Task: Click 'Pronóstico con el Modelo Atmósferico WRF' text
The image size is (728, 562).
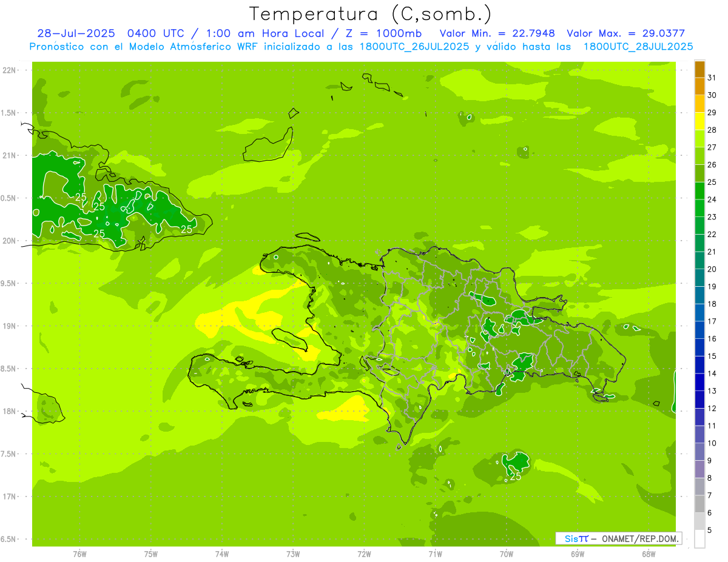Action: pos(145,47)
